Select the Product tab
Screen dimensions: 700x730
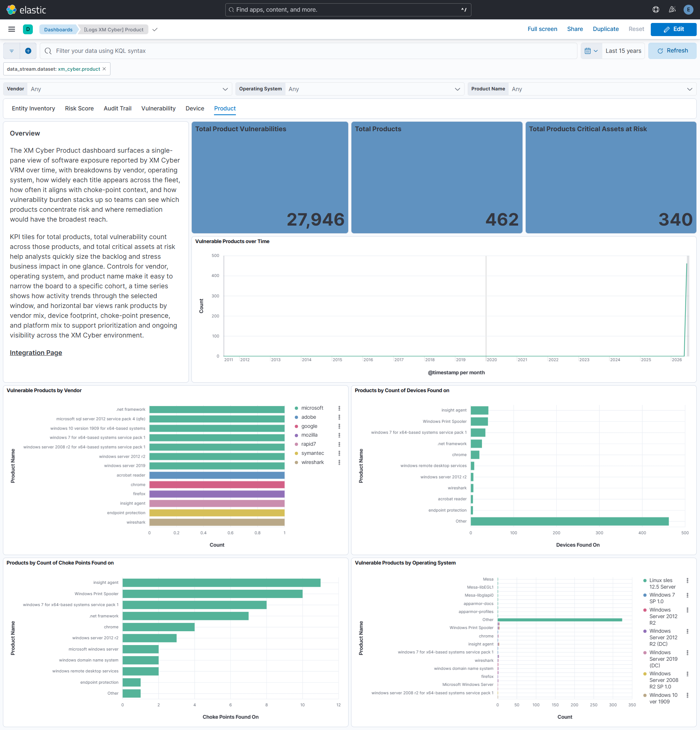(x=225, y=108)
